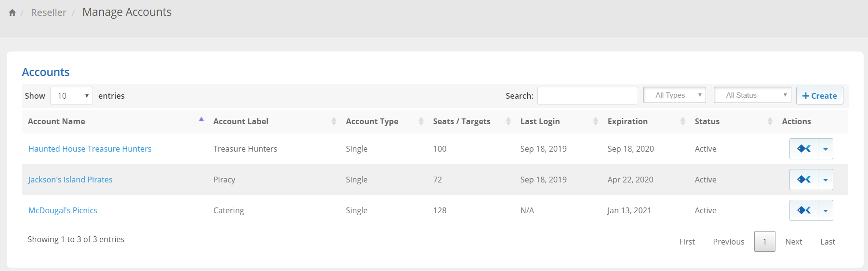
Task: Expand actions caret for Haunted House row
Action: coord(826,149)
